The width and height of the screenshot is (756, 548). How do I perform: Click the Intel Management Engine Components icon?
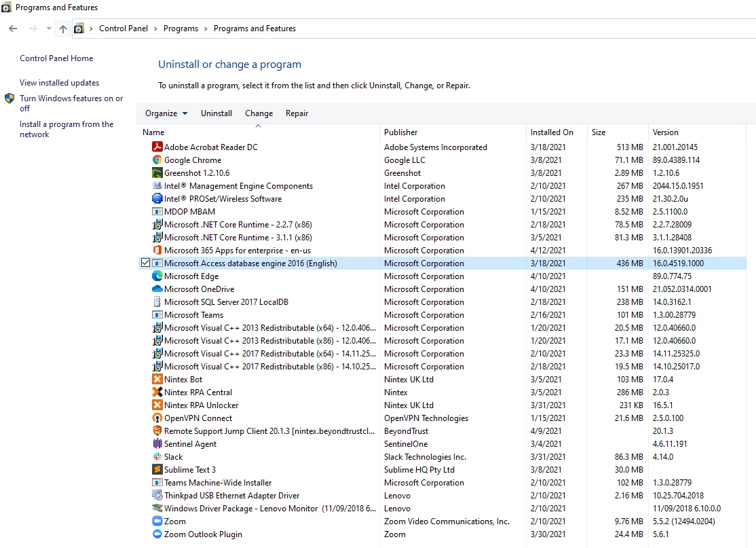tap(157, 185)
